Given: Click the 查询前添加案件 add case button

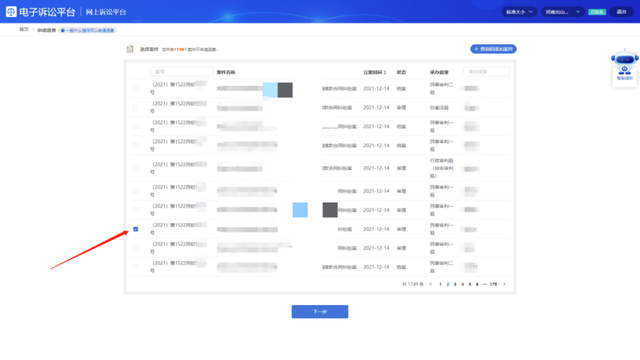Looking at the screenshot, I should (x=493, y=49).
